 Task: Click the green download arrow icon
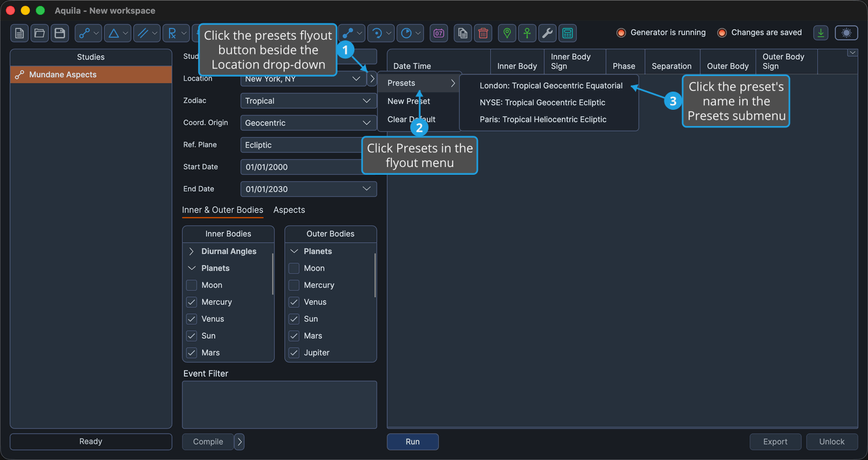(x=821, y=33)
